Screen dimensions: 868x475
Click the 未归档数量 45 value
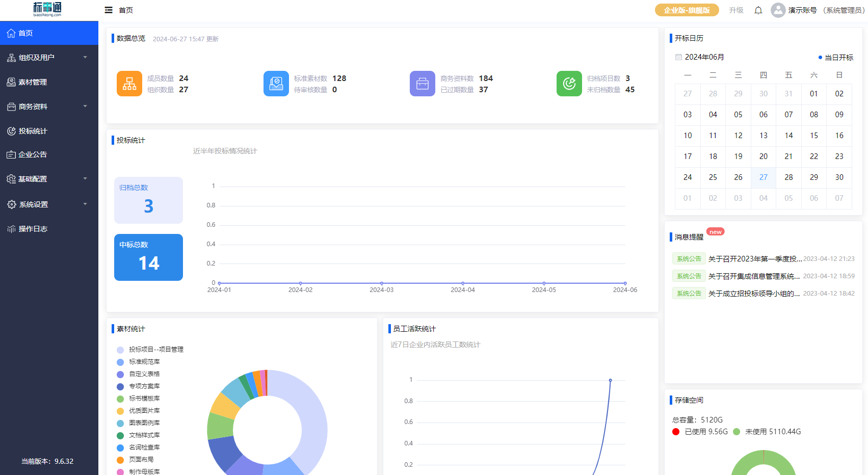630,90
